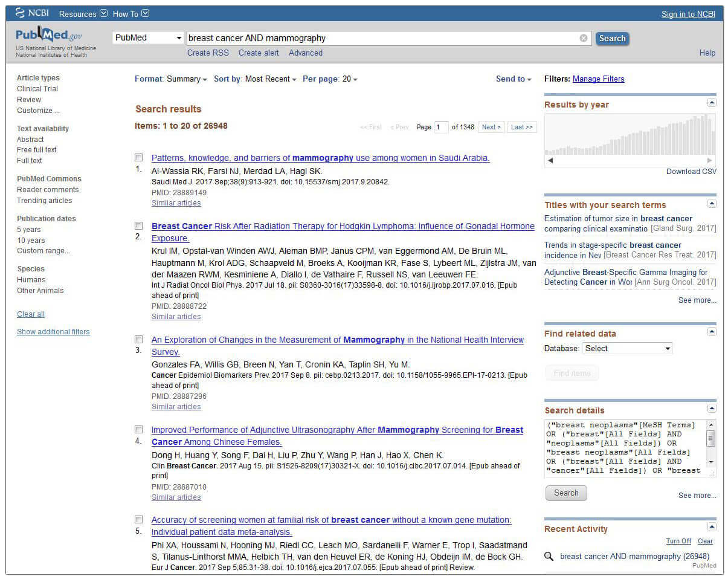This screenshot has height=579, width=728.
Task: Open the Send to menu
Action: click(514, 79)
